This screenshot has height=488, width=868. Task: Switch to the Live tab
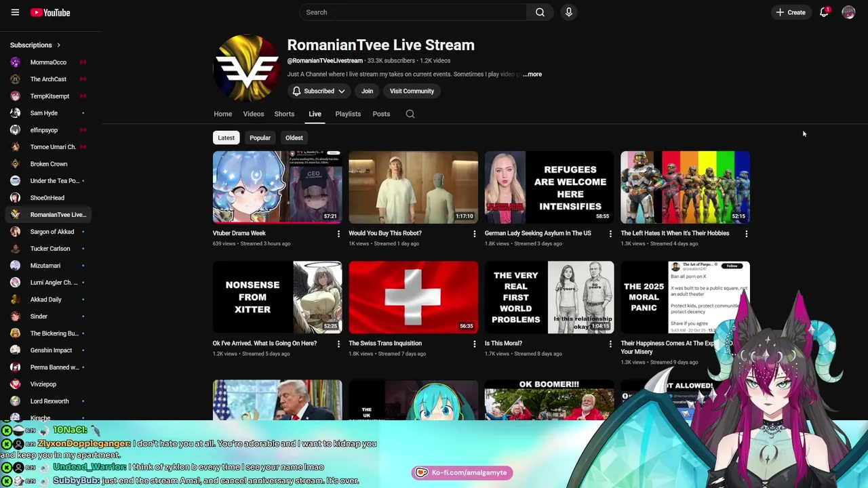pos(315,114)
